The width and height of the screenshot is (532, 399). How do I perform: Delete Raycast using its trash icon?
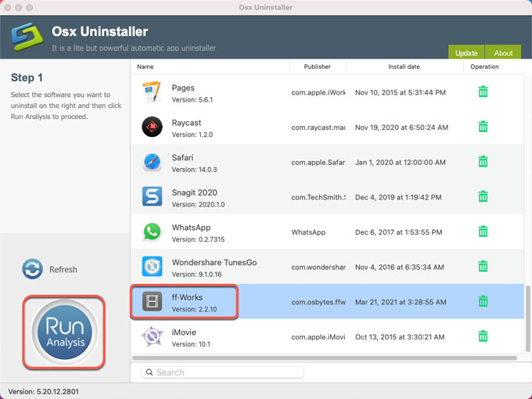click(x=483, y=127)
